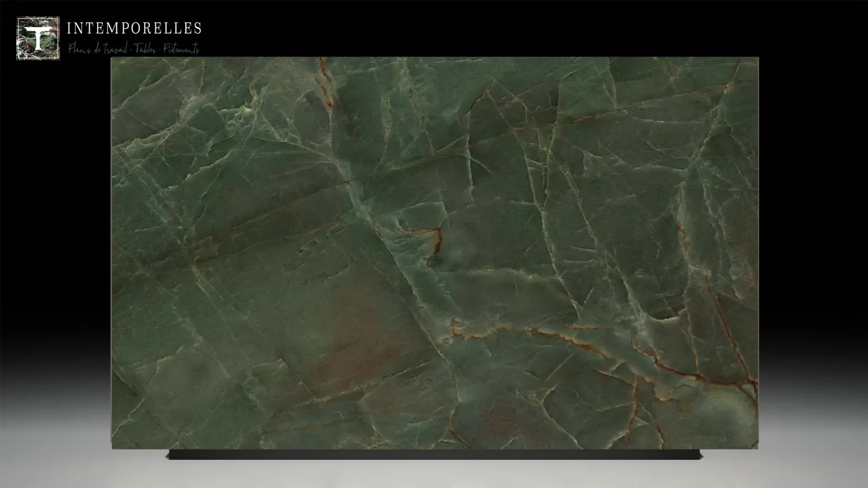Click the tagline "Plans de travail · Tables · Piètements"

[134, 49]
